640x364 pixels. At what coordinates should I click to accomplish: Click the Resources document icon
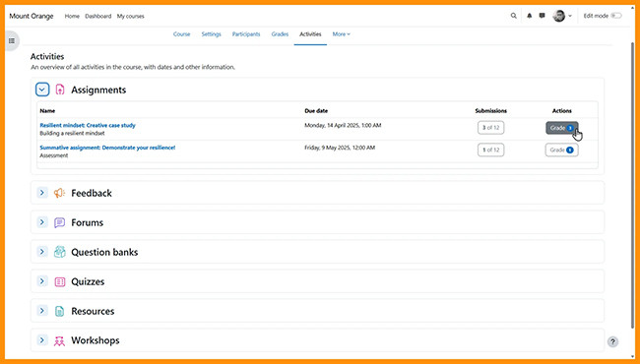pos(60,311)
